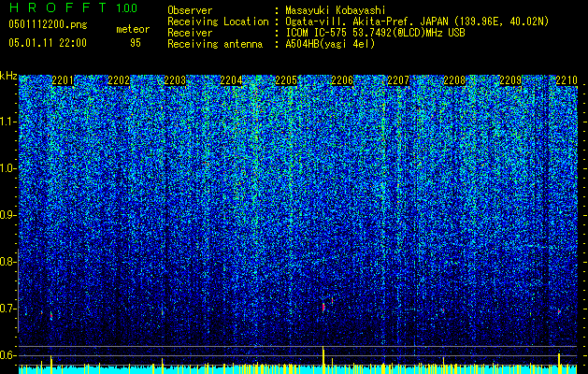Click the 2206 time marker

click(x=342, y=80)
